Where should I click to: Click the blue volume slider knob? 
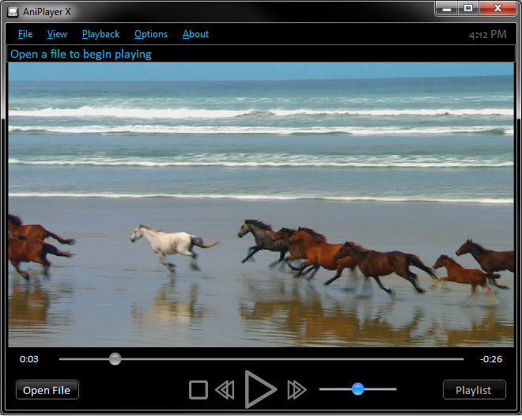(357, 389)
